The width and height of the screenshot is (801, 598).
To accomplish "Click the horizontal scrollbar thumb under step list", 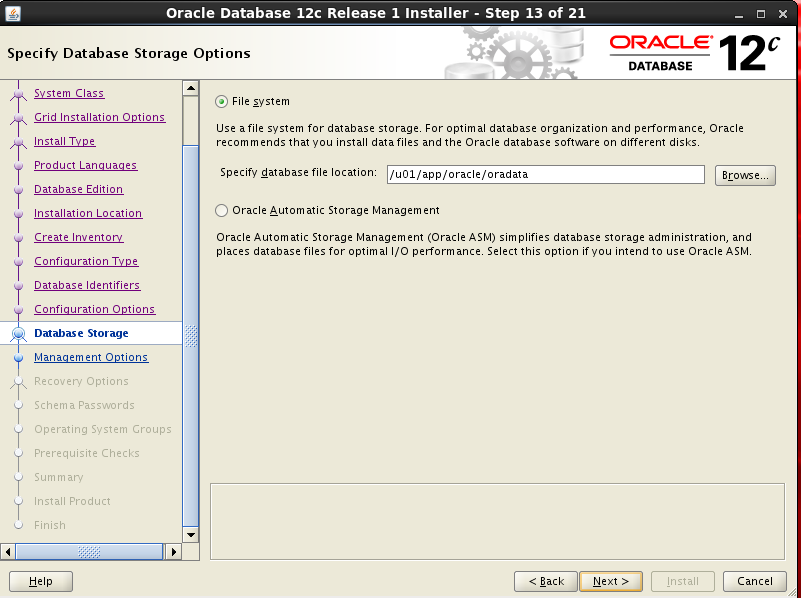I will point(89,552).
